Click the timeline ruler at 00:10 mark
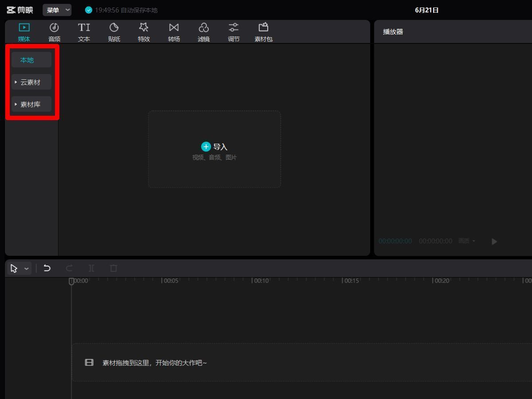The width and height of the screenshot is (532, 399). click(252, 281)
